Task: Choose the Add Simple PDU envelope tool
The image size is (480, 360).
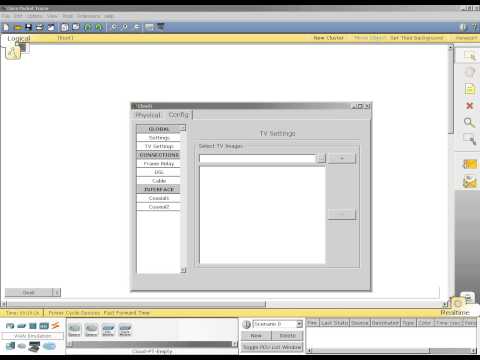Action: 470,164
